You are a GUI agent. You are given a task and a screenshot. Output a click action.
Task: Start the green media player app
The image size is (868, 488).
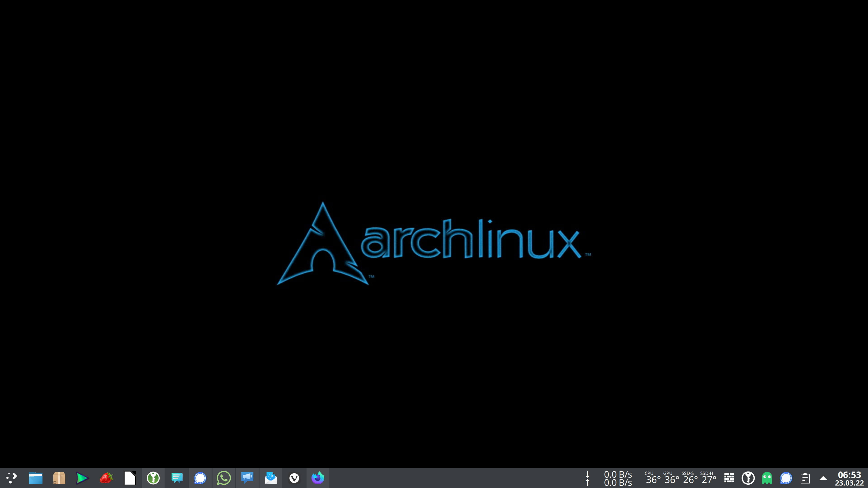[x=82, y=478]
